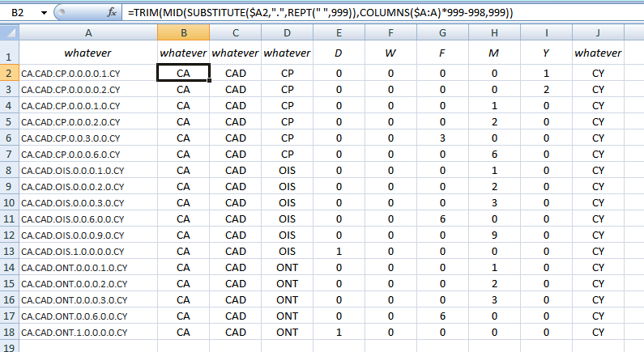Screen dimensions: 644x352
Task: Select column H header
Action: (494, 33)
